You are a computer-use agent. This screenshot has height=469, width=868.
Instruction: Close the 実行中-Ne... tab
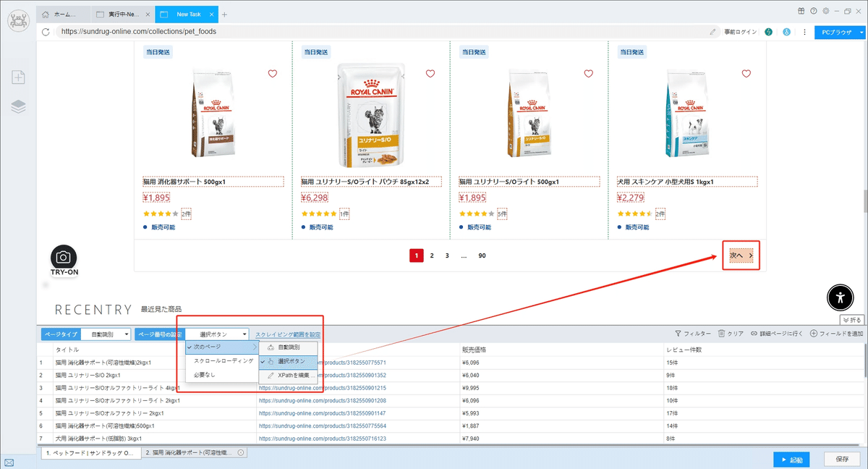pos(147,14)
